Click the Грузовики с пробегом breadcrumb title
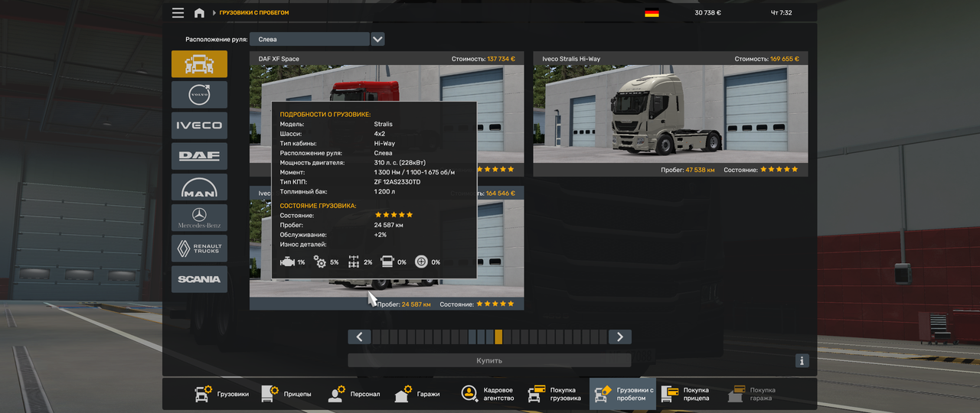Image resolution: width=980 pixels, height=413 pixels. (254, 13)
